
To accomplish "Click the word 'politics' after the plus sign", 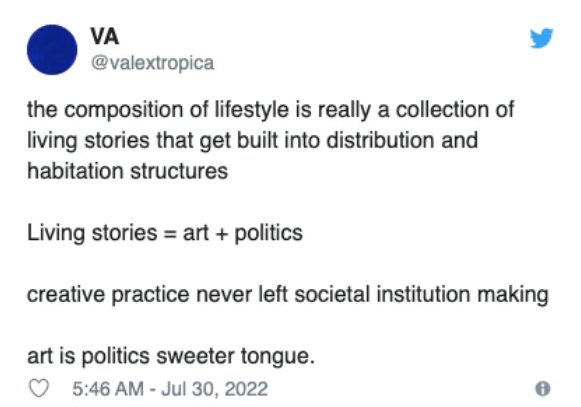I will point(269,234).
